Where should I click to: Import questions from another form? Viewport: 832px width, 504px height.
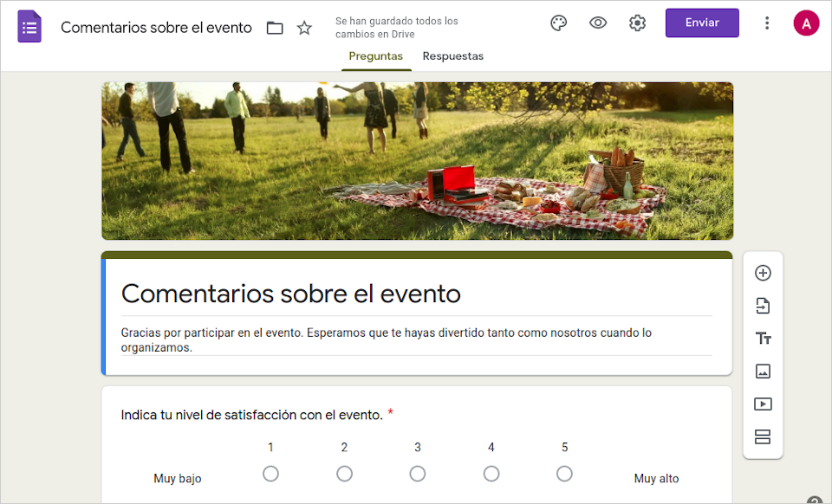763,306
